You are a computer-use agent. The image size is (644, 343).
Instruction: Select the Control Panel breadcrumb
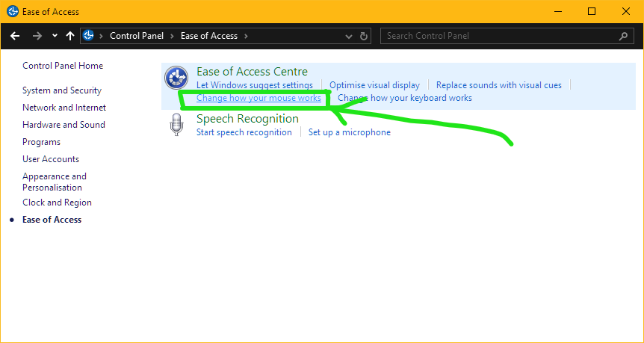[137, 36]
